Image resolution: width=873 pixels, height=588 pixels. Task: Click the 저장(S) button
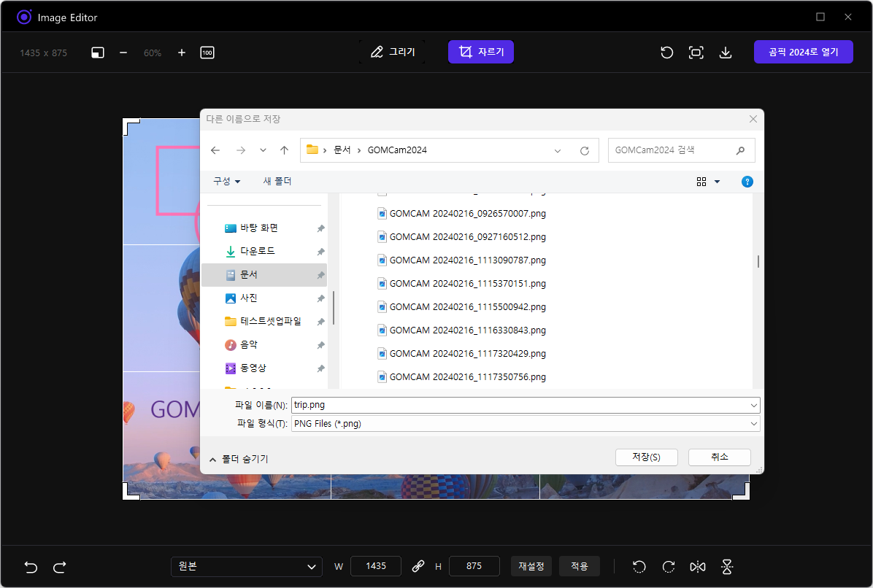tap(646, 457)
